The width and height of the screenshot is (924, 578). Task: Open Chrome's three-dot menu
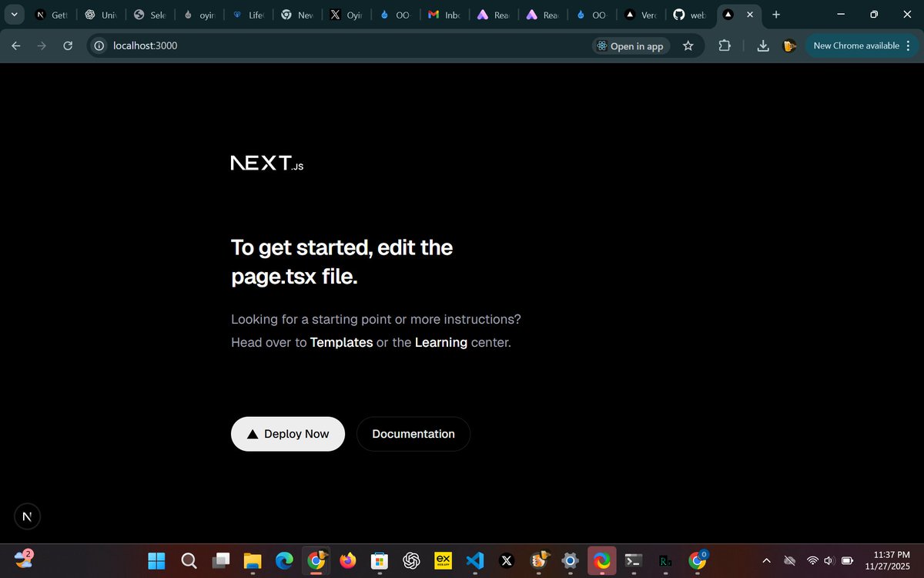909,45
